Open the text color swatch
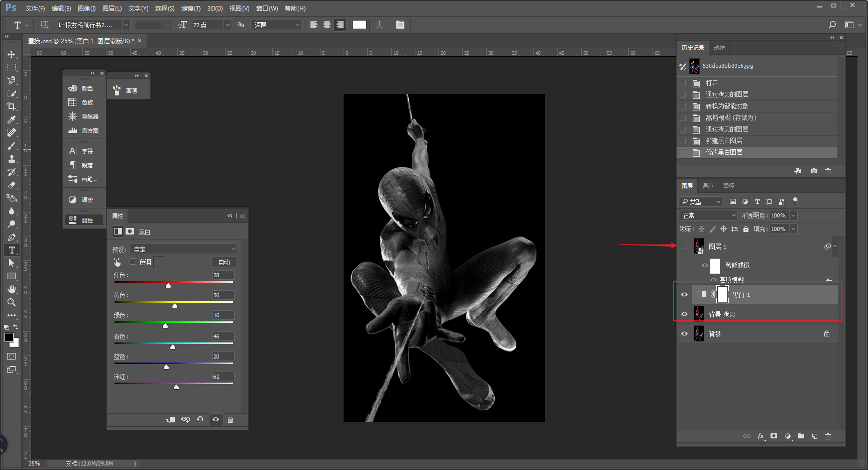Screen dimensions: 868x470 (360, 25)
